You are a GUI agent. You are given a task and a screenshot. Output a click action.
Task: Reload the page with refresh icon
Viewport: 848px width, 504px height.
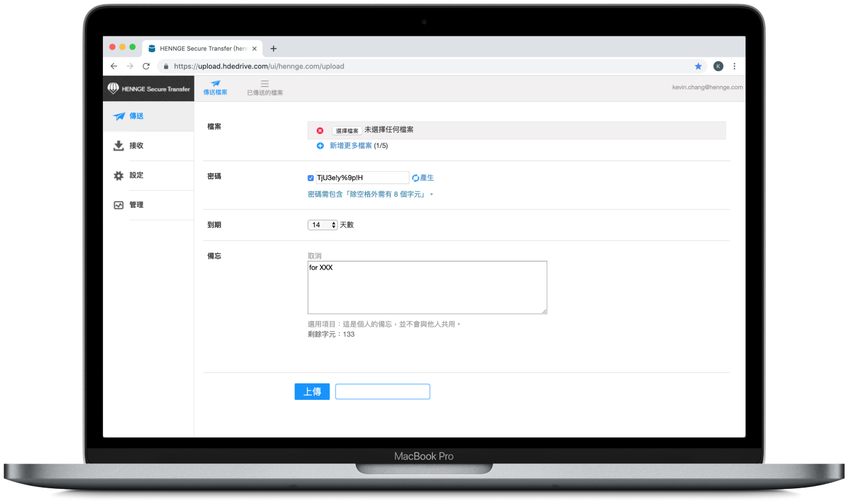(146, 66)
